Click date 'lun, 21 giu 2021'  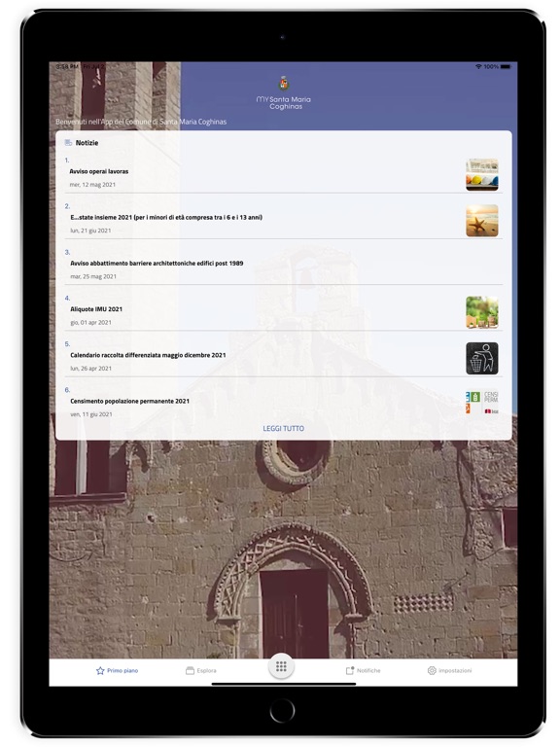[x=90, y=231]
